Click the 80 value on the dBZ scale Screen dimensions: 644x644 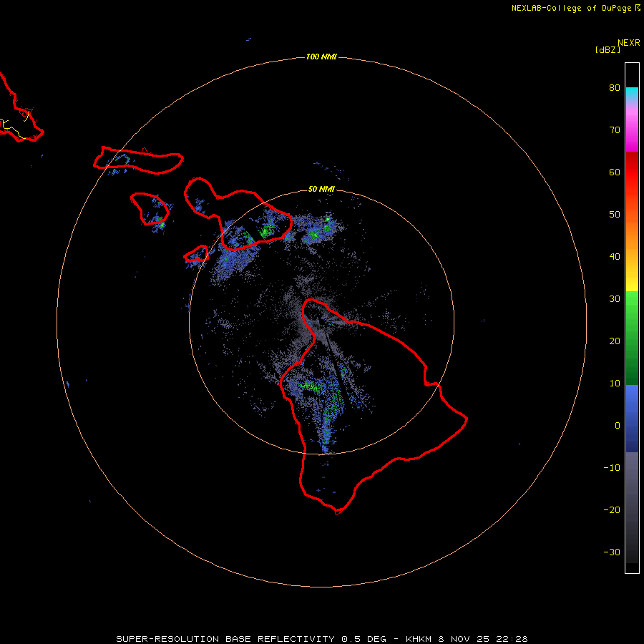pos(615,88)
